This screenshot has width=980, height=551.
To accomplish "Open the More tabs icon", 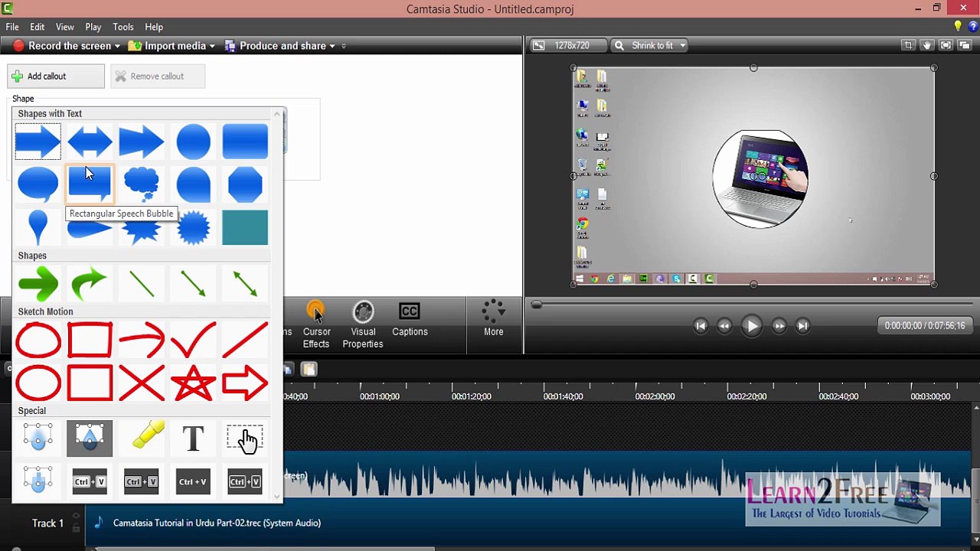I will 494,318.
